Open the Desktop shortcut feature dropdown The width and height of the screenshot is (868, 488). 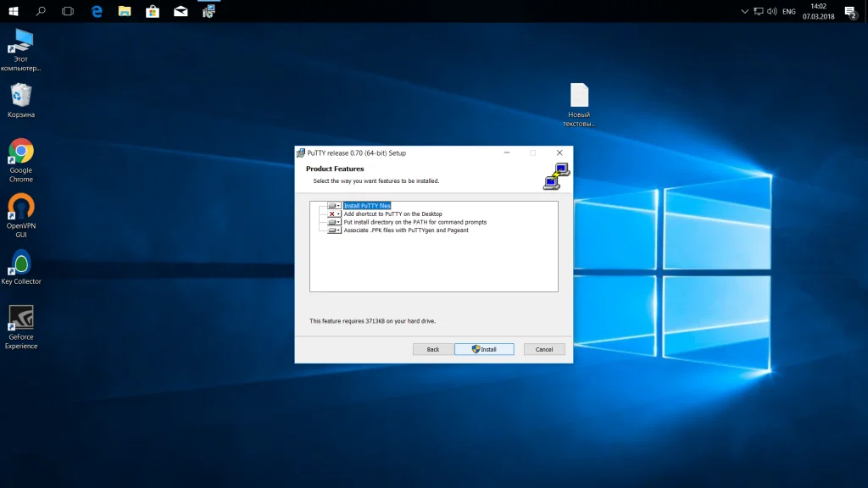click(334, 214)
